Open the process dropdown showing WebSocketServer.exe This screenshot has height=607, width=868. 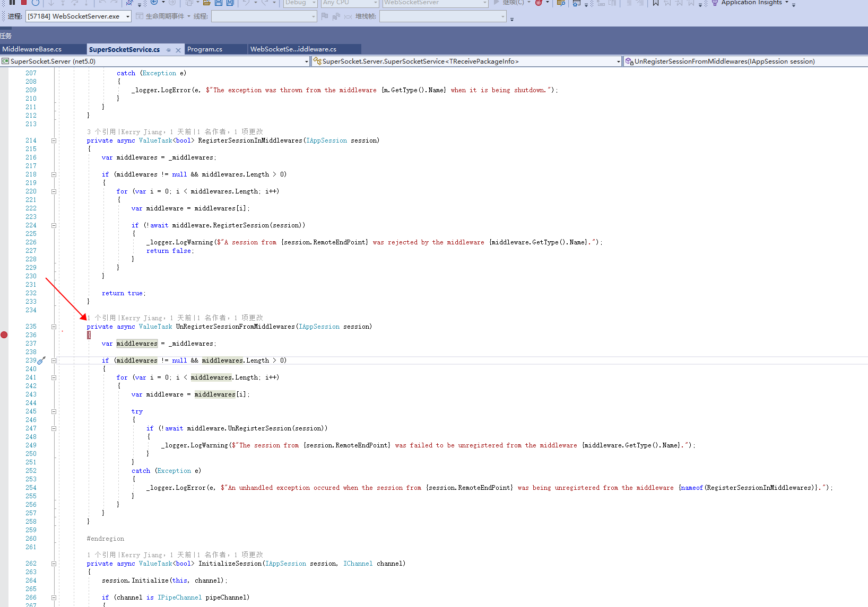[x=79, y=16]
